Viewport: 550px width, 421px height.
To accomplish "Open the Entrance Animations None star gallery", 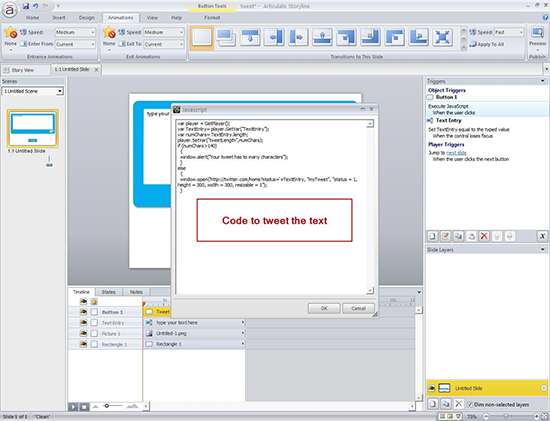I will [x=11, y=39].
